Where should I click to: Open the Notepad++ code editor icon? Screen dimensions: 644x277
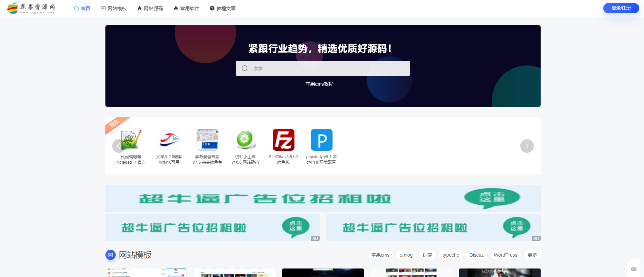pos(132,140)
